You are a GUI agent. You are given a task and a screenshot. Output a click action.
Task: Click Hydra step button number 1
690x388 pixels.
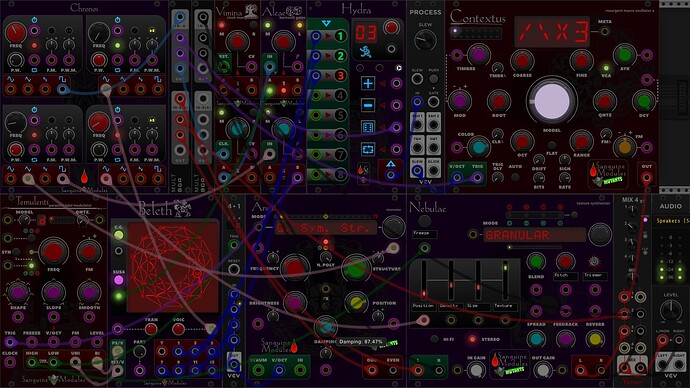340,36
